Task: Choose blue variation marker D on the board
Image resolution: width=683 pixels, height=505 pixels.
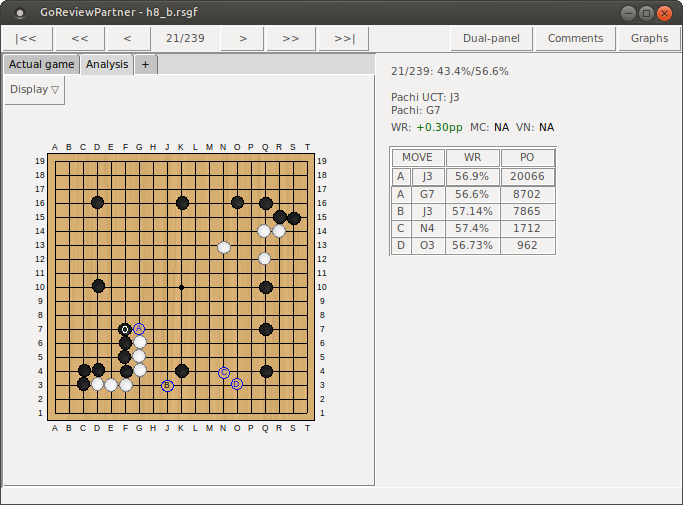Action: pyautogui.click(x=237, y=384)
